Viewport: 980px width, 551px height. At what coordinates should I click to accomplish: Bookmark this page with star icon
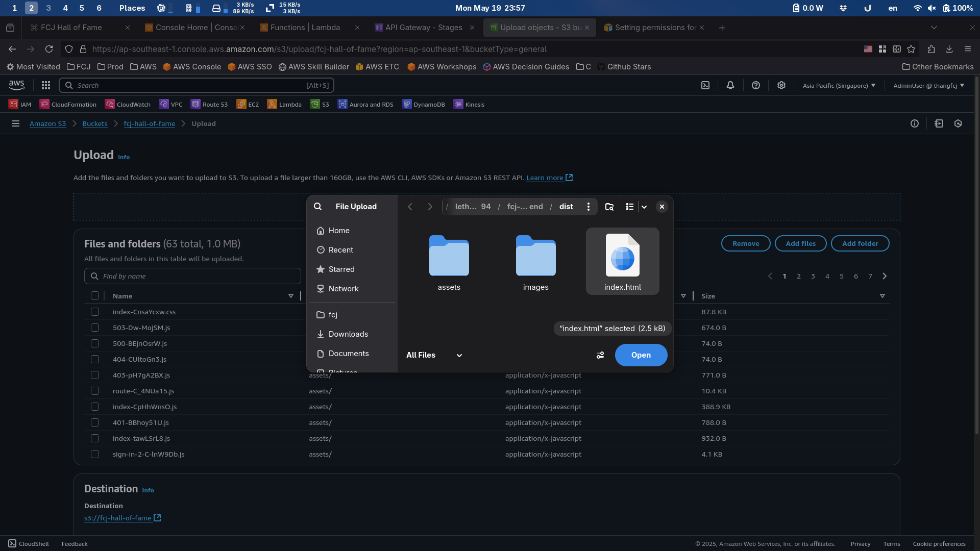click(911, 49)
